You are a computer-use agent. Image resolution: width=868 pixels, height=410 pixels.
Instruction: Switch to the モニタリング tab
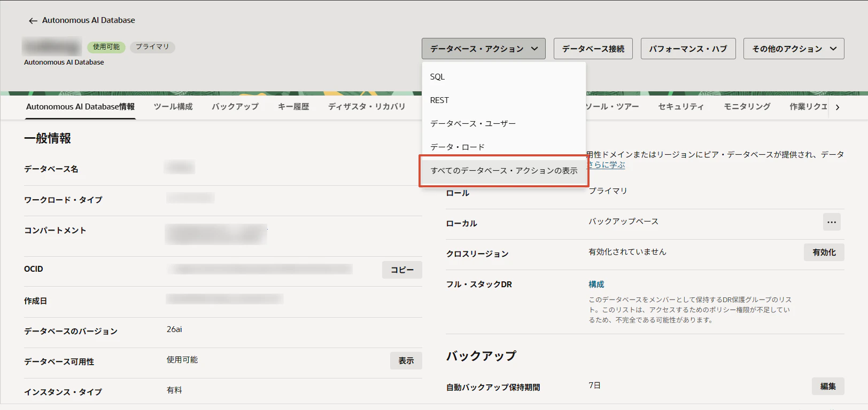tap(747, 107)
